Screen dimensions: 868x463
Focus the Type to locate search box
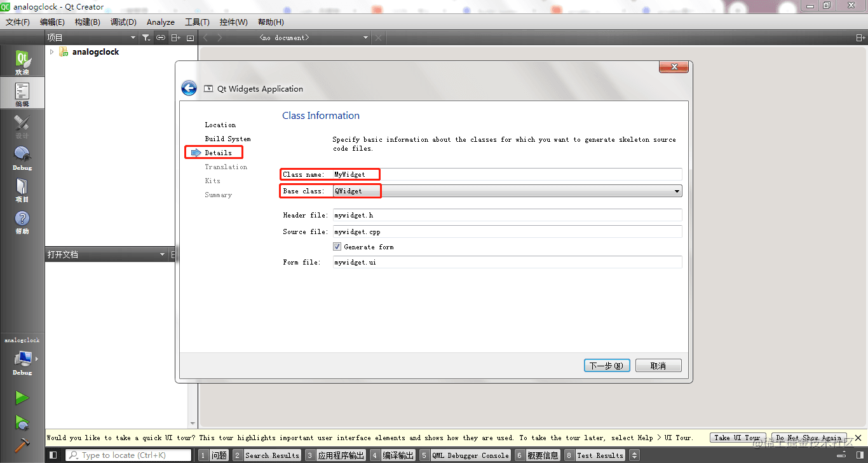(128, 455)
